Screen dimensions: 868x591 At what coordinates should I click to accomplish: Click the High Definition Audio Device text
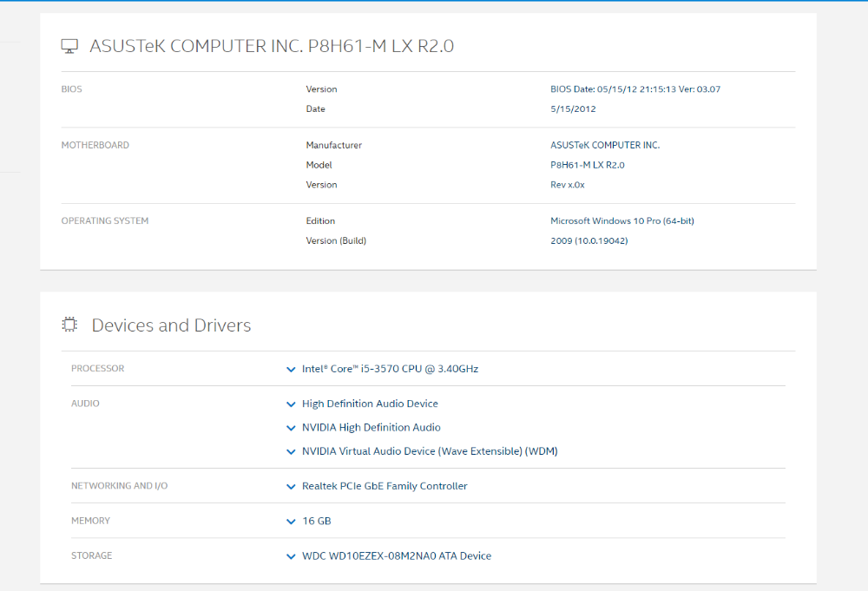[370, 404]
